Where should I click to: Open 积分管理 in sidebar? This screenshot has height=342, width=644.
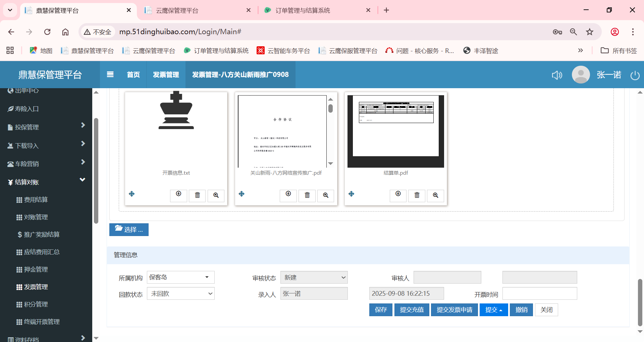tap(36, 304)
